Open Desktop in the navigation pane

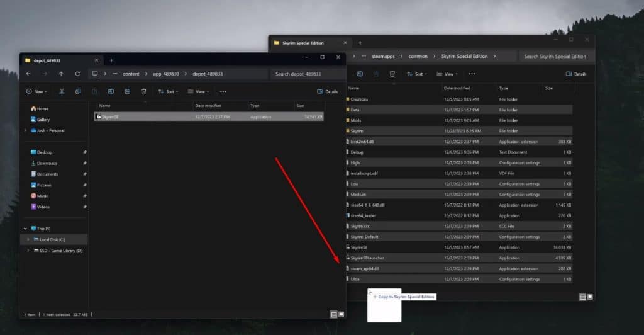coord(42,152)
